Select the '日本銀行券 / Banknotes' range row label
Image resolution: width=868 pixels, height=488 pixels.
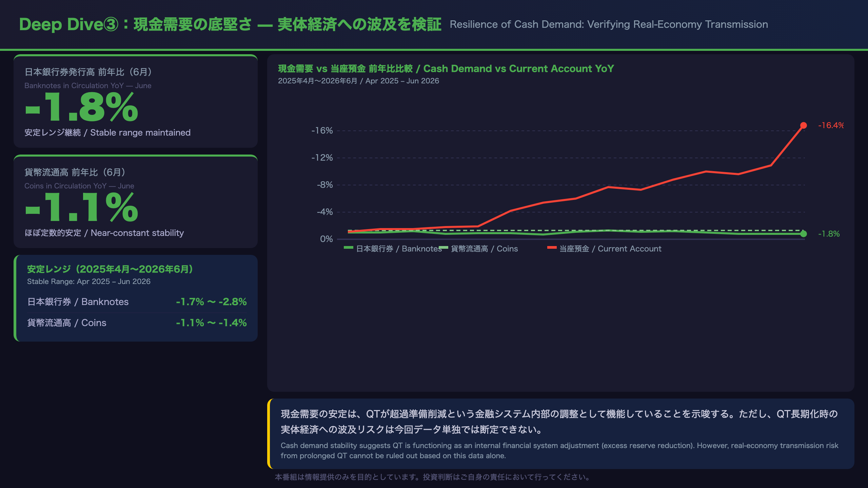coord(78,302)
